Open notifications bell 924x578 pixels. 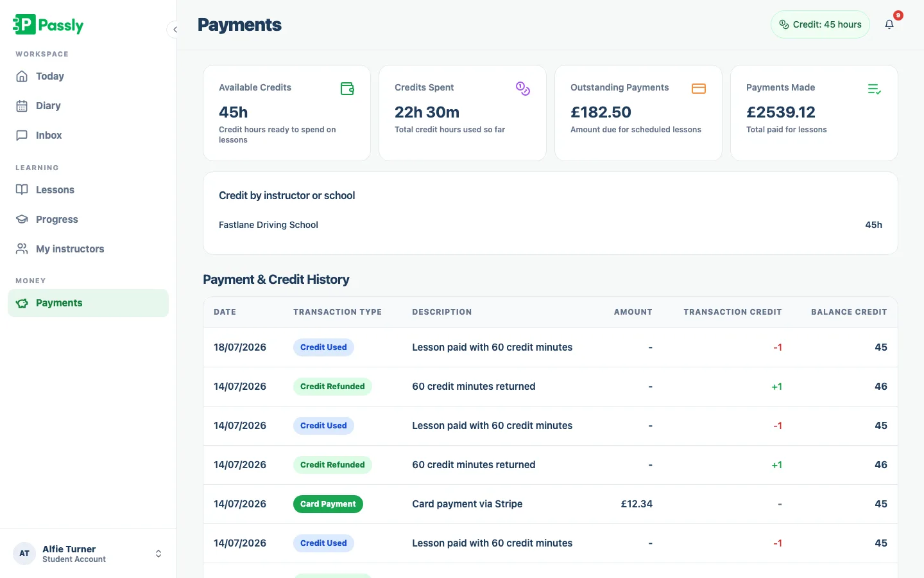889,24
